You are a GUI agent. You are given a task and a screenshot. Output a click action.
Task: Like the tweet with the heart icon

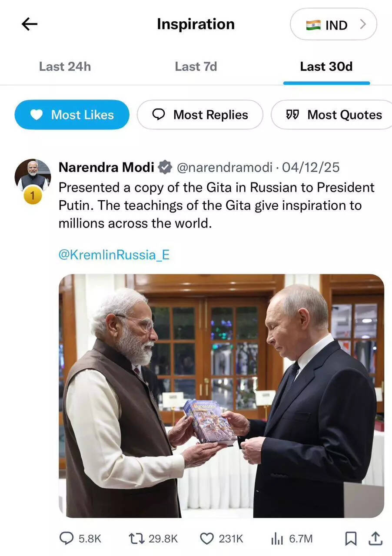207,539
